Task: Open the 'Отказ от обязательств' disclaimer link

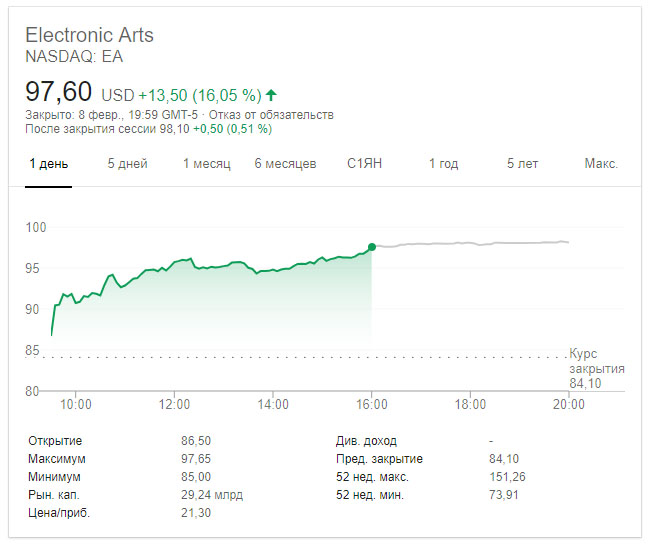Action: tap(271, 115)
